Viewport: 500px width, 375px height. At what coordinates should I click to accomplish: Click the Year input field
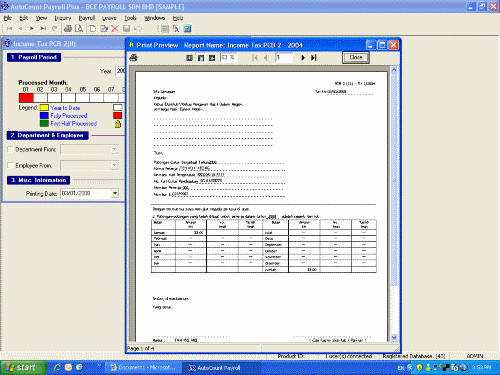(x=120, y=71)
